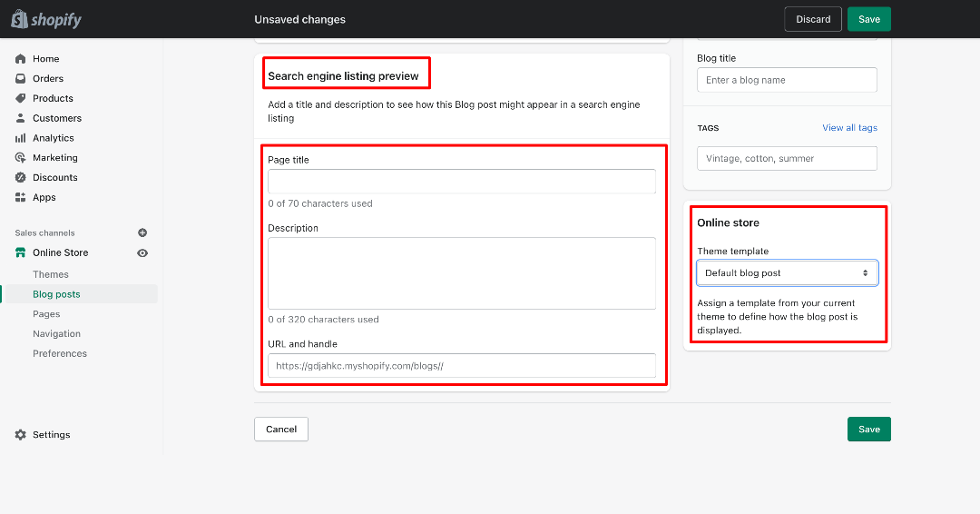Open the Theme template dropdown
This screenshot has width=980, height=514.
787,273
